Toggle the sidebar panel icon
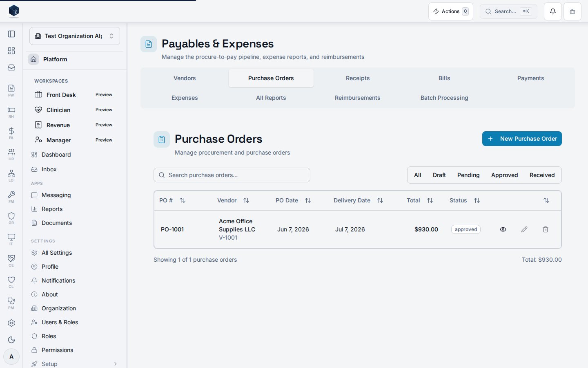Screen dimensions: 588x368 [x=11, y=34]
